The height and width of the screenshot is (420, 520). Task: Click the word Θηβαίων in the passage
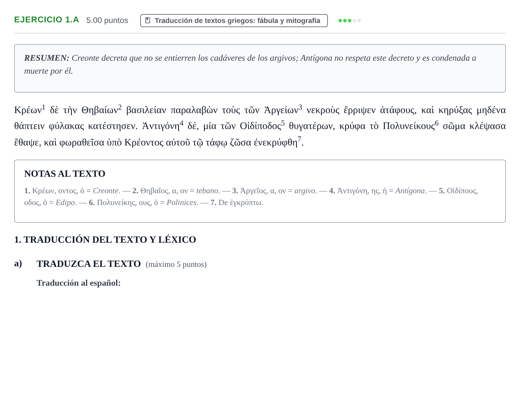[x=100, y=110]
